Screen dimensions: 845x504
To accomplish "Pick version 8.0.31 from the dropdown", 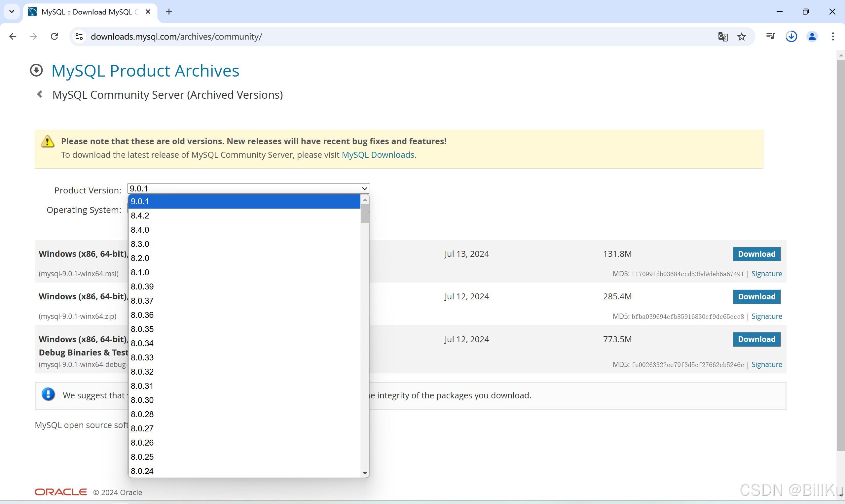I will 244,386.
